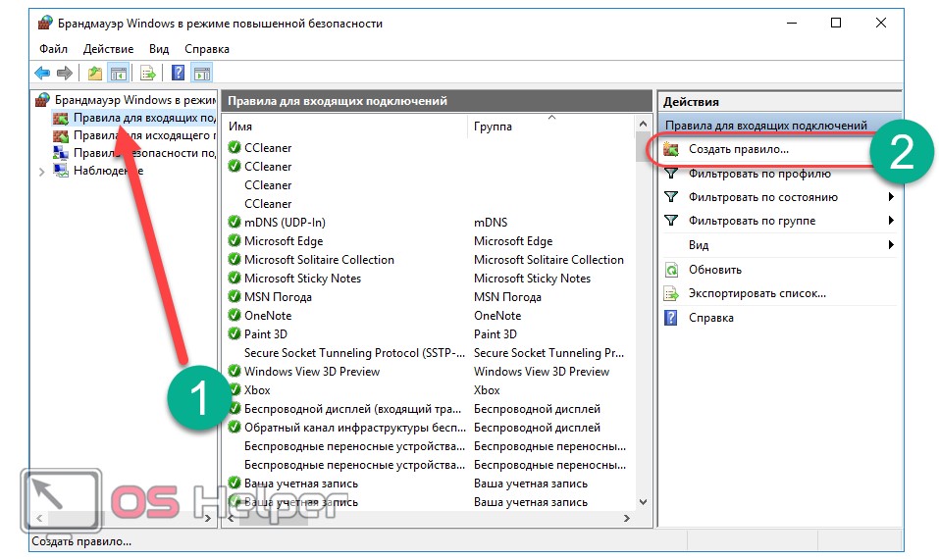Expand the Наблюдение tree node
The image size is (939, 560).
[x=41, y=172]
